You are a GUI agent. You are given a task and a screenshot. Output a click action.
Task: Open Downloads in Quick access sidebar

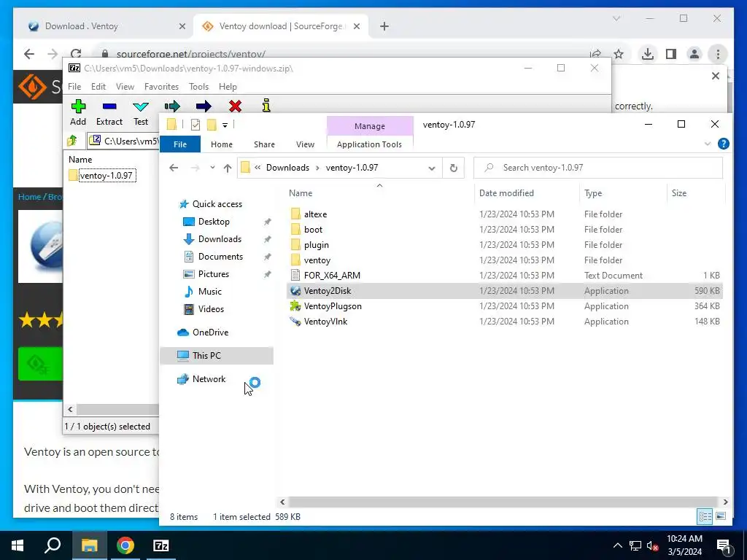pyautogui.click(x=220, y=239)
